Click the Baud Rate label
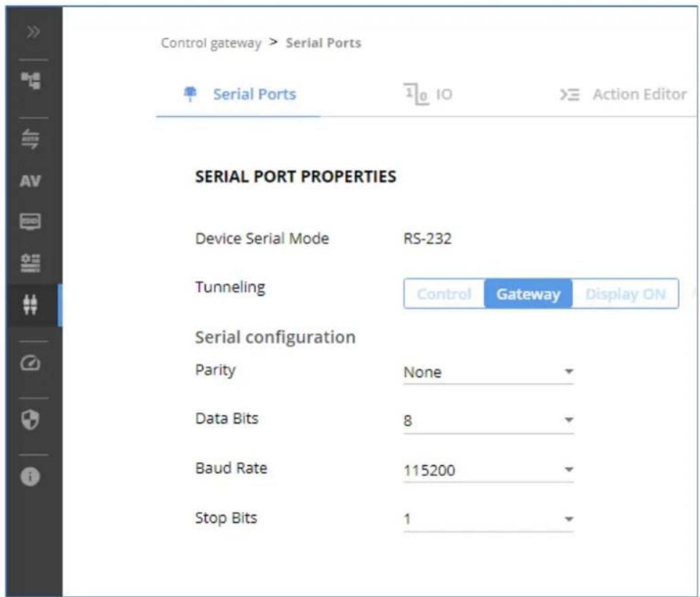Image resolution: width=700 pixels, height=597 pixels. coord(232,468)
